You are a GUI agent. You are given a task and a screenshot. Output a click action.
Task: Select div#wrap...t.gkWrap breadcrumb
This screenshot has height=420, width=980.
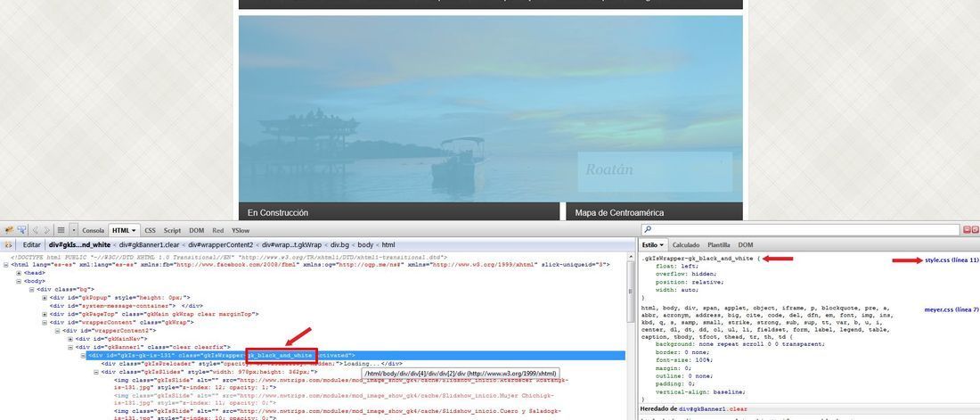tap(291, 244)
